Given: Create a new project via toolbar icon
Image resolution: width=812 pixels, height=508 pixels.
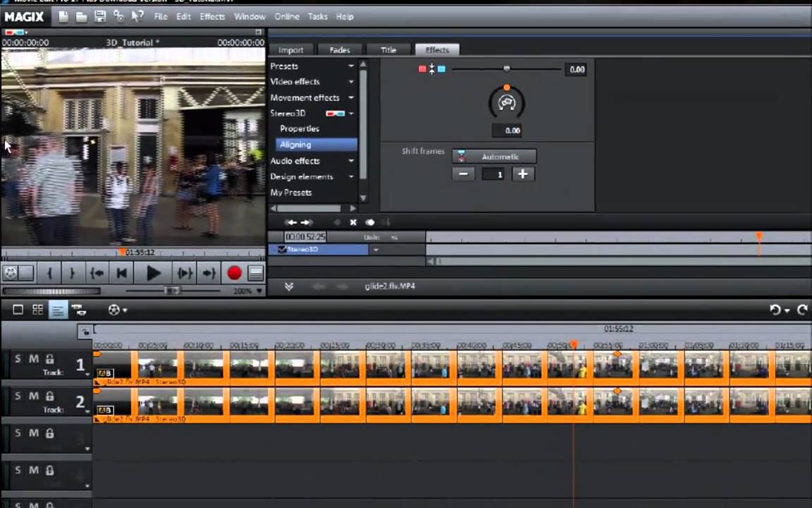Looking at the screenshot, I should [63, 17].
